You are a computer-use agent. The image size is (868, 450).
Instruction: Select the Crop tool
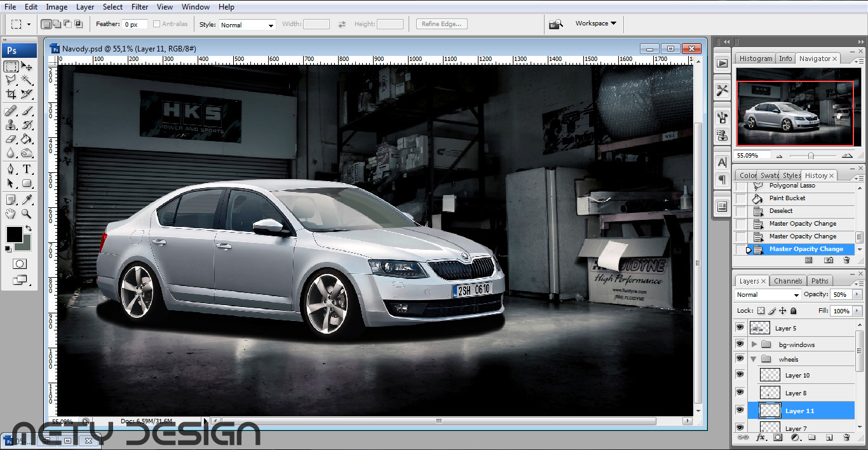tap(11, 94)
